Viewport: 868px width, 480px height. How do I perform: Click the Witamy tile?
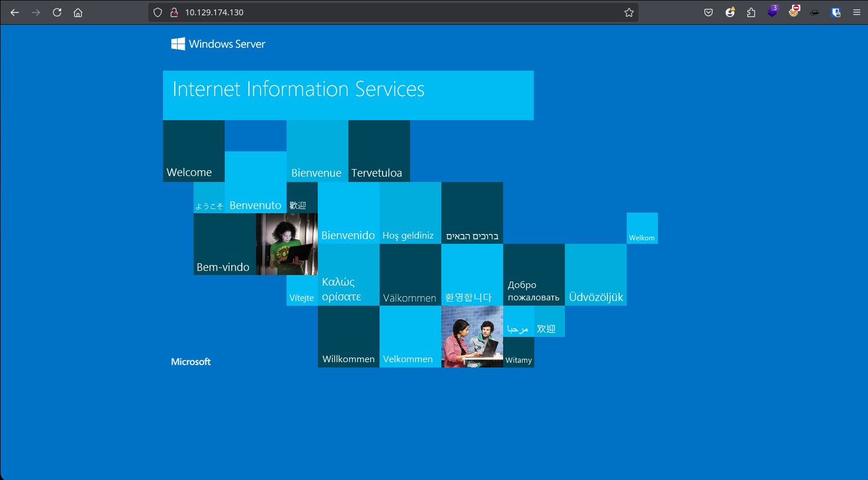[x=518, y=352]
